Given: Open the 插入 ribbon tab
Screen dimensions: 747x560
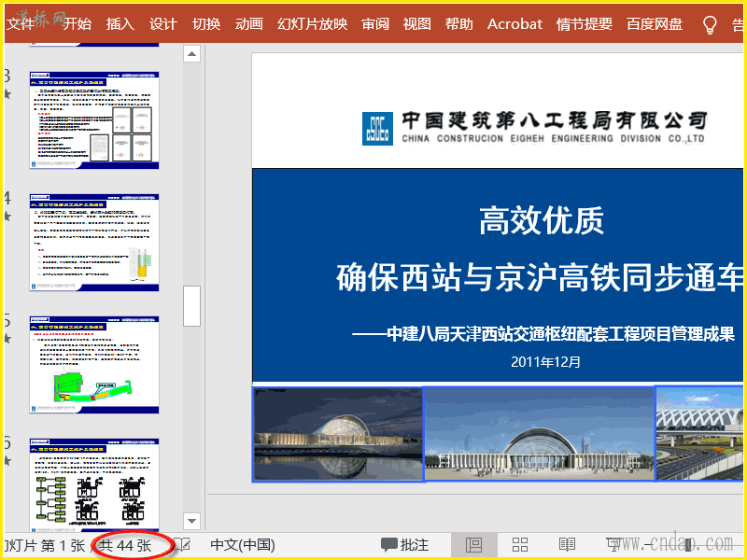Looking at the screenshot, I should tap(120, 24).
